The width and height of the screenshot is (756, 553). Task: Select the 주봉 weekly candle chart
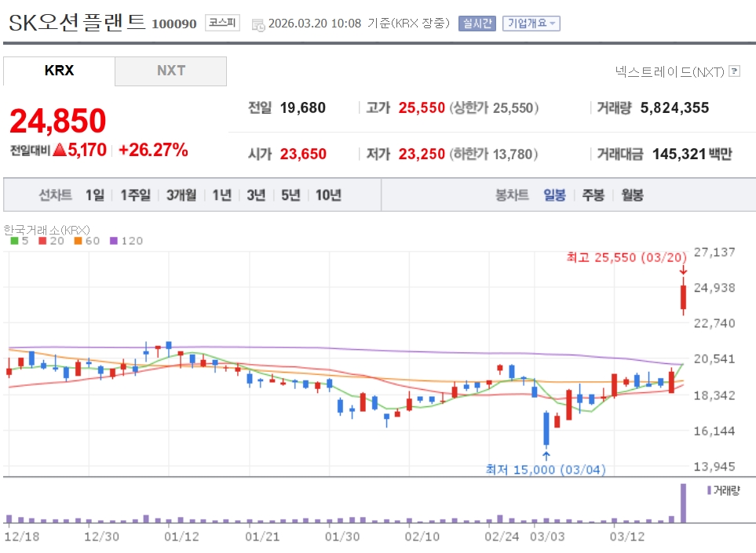pos(593,195)
